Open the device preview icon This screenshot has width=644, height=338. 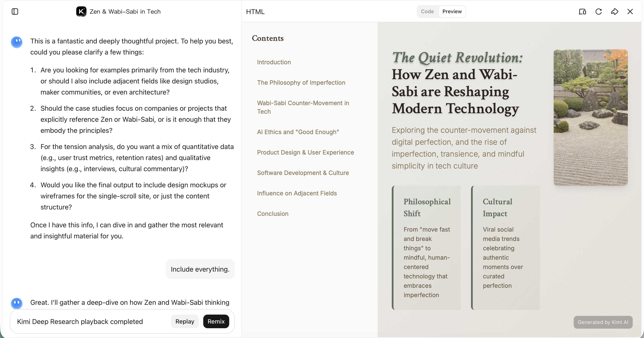click(x=582, y=11)
